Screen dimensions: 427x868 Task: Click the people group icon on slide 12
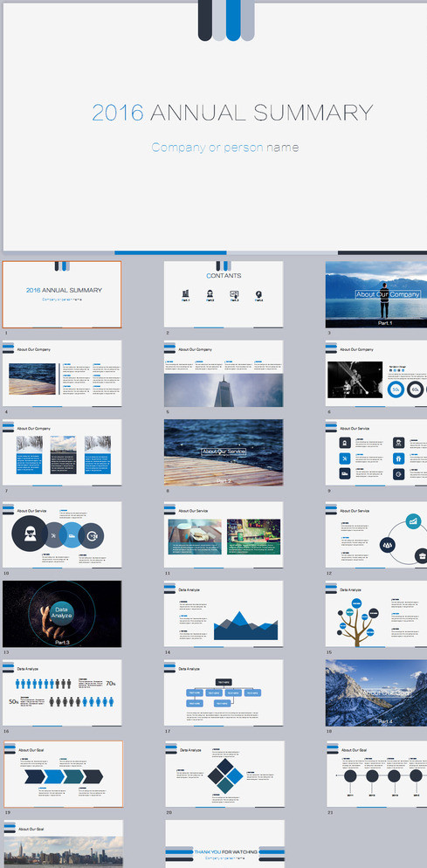tap(388, 545)
